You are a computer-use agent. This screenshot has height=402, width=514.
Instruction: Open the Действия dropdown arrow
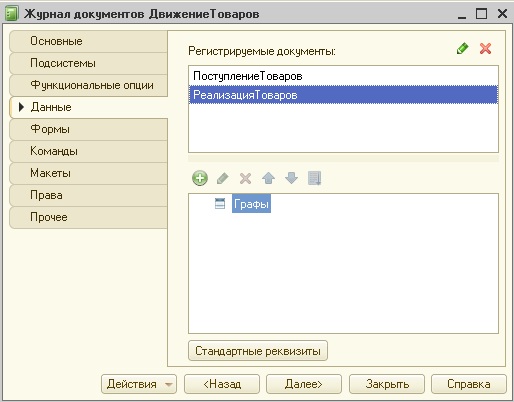tap(169, 384)
